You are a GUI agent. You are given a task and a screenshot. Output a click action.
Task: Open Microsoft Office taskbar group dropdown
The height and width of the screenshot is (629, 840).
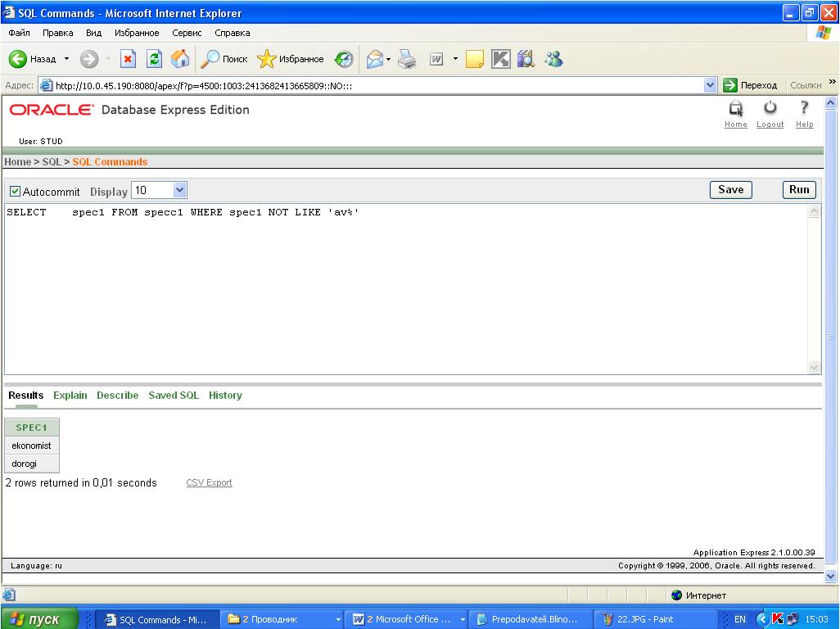pos(463,619)
